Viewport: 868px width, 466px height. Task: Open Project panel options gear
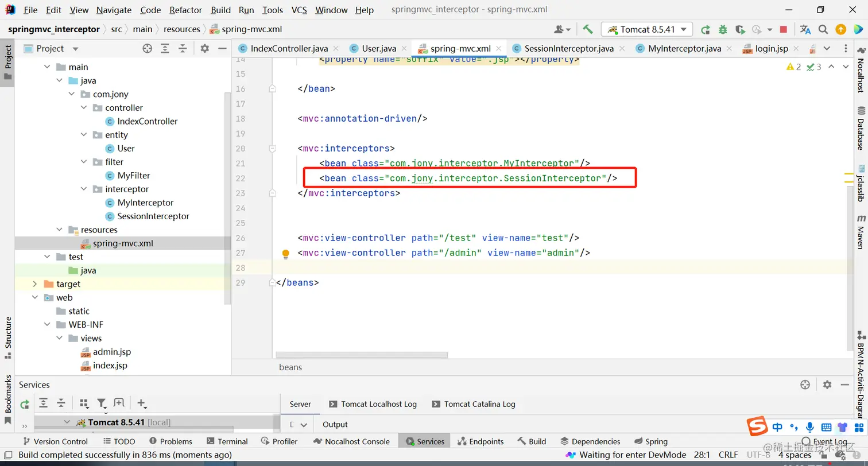click(205, 49)
